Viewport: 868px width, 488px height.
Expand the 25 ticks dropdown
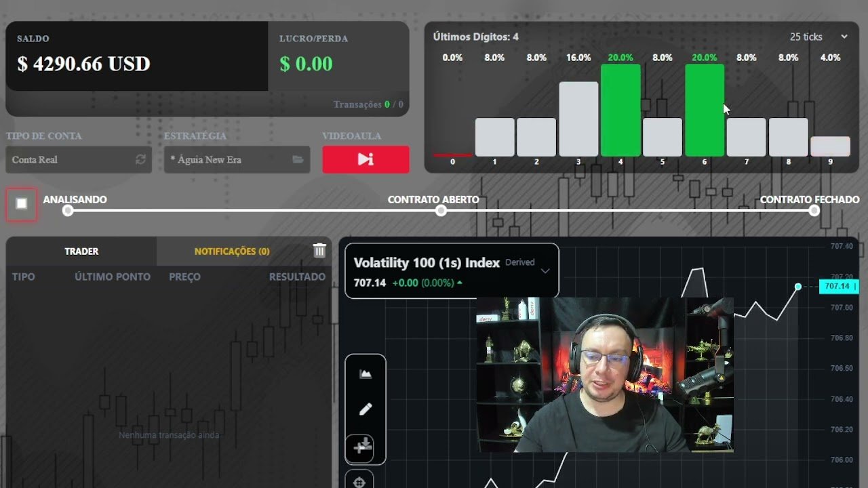point(819,37)
